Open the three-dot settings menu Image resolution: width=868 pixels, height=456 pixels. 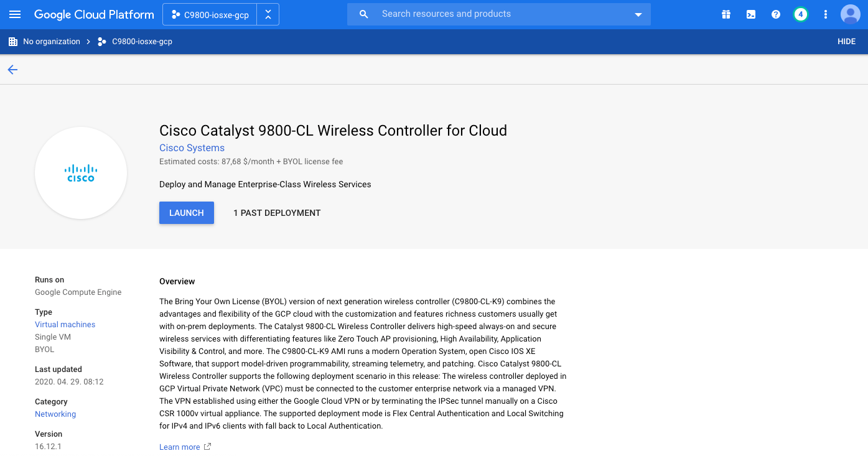click(x=826, y=14)
